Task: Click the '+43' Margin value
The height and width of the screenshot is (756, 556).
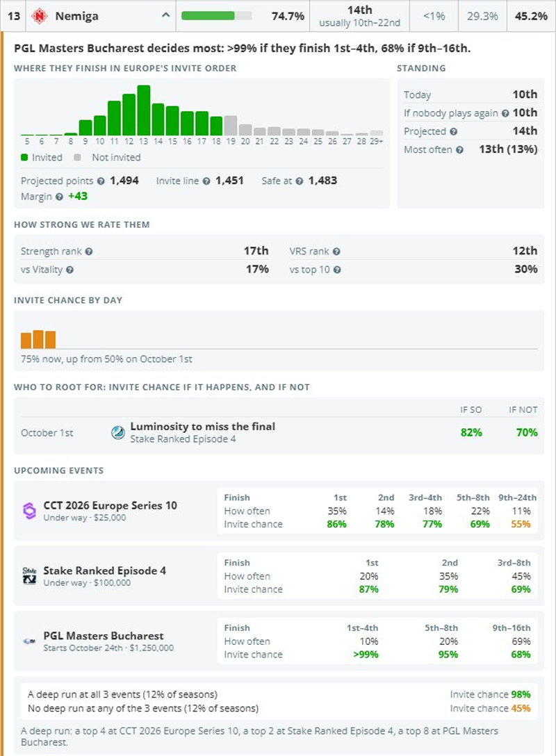Action: coord(78,196)
